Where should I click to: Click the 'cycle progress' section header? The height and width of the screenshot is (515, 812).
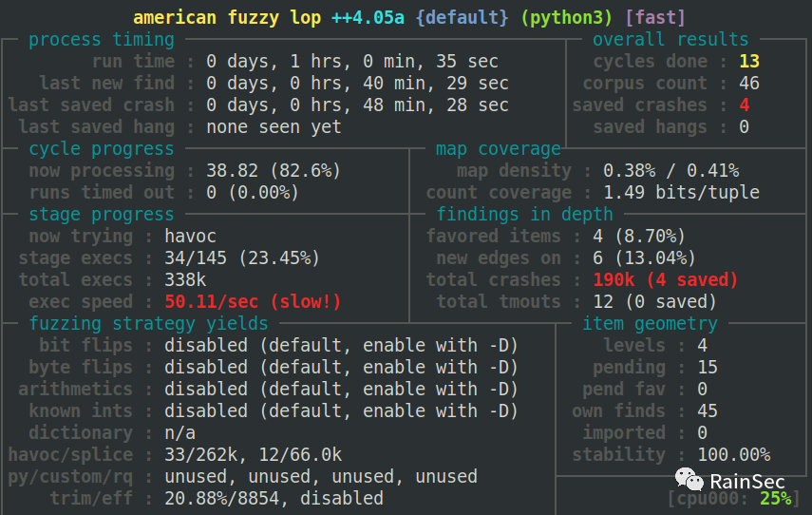coord(102,148)
